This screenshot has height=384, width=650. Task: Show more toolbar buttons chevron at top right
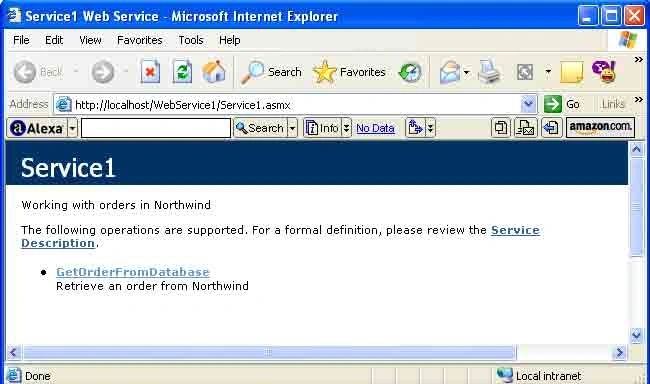638,59
